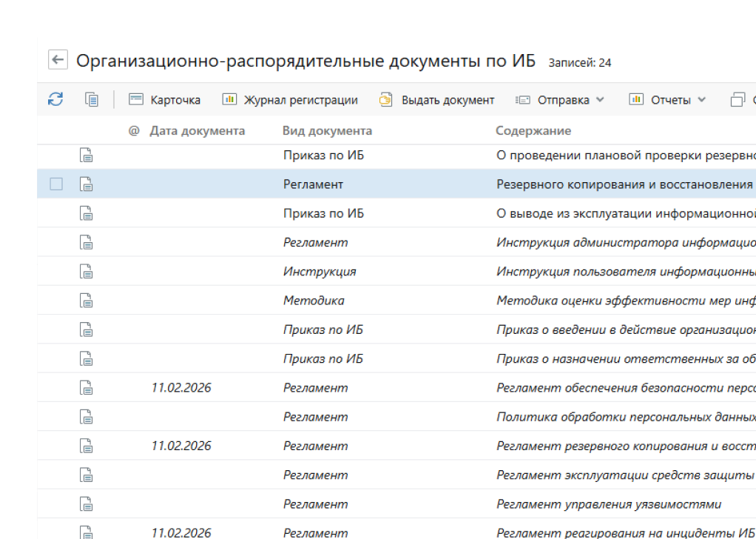Click document icon on the highlighted Регламент row

coord(86,184)
